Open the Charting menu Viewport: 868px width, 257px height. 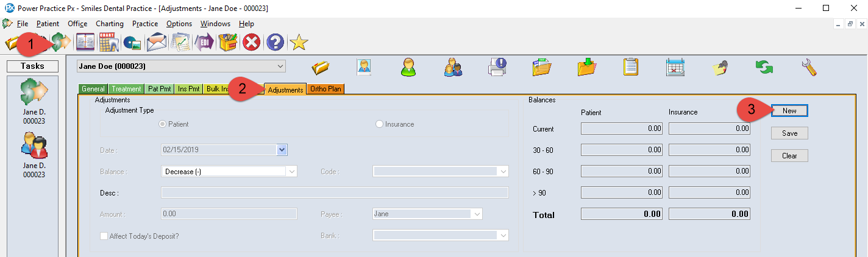tap(110, 24)
